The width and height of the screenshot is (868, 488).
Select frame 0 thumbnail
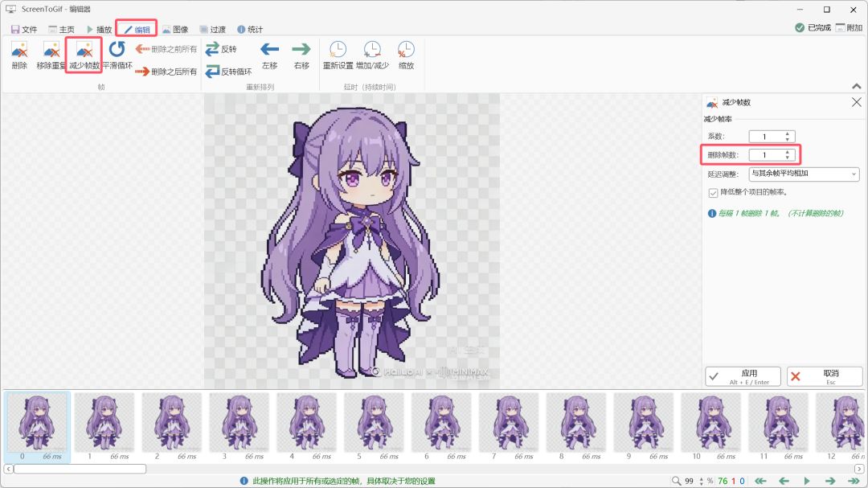click(x=37, y=427)
